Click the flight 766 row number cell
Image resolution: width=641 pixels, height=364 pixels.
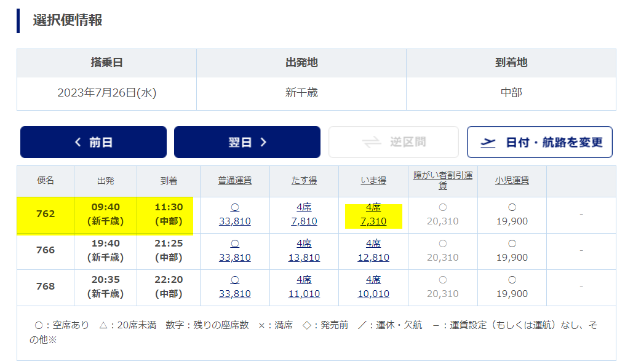(46, 250)
